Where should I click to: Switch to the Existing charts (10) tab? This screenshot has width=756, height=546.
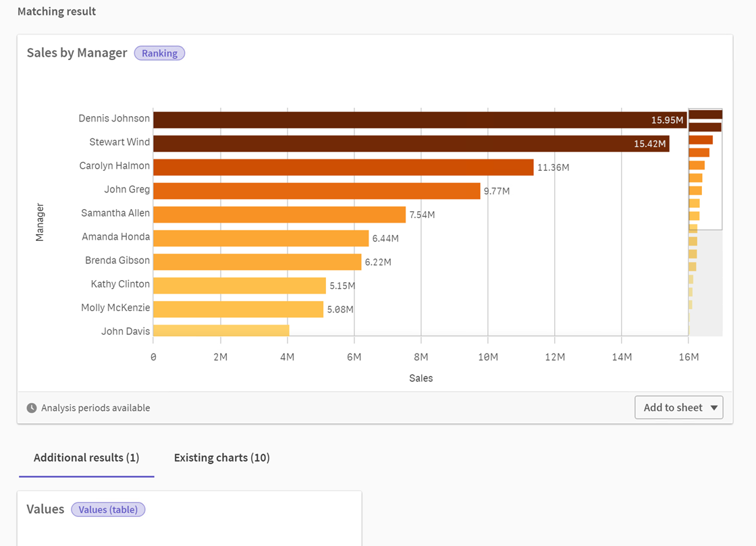click(x=221, y=458)
